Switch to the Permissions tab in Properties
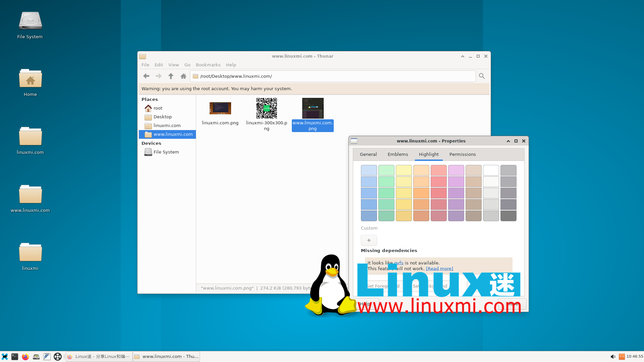 point(463,155)
